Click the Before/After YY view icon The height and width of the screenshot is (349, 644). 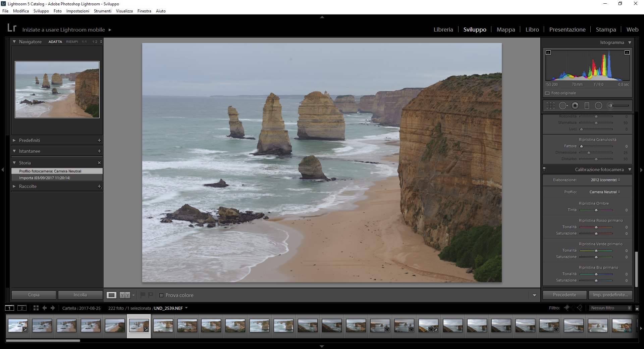pyautogui.click(x=125, y=295)
